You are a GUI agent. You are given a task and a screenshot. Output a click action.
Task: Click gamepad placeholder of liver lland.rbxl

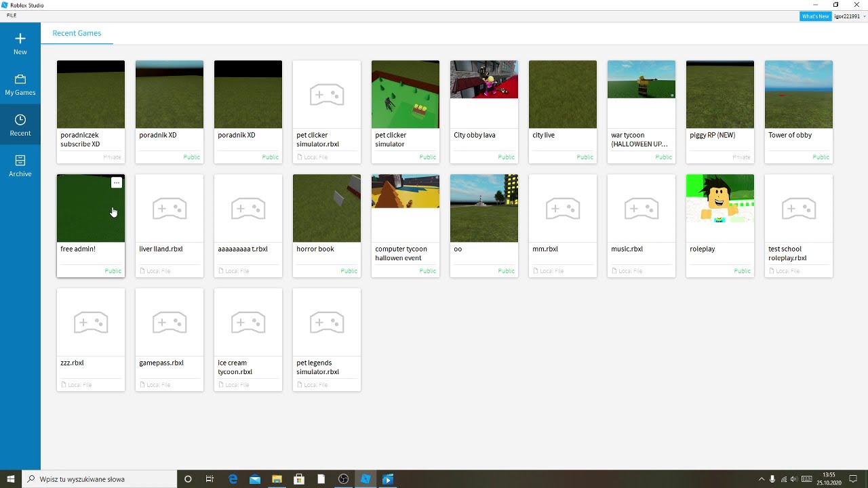click(170, 209)
